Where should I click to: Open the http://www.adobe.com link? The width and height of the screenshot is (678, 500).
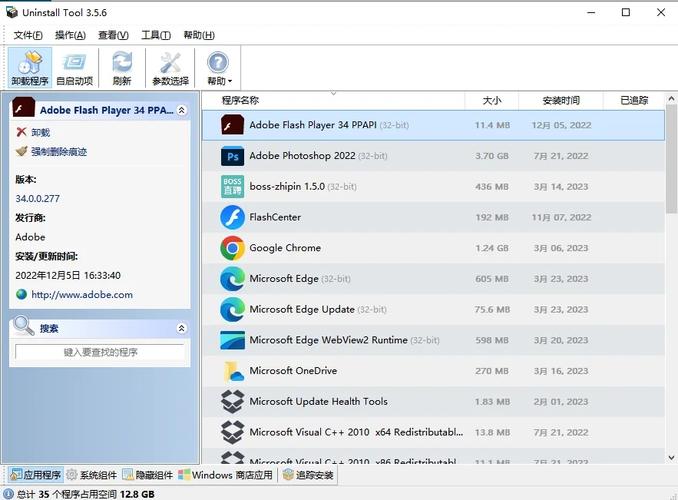click(82, 295)
